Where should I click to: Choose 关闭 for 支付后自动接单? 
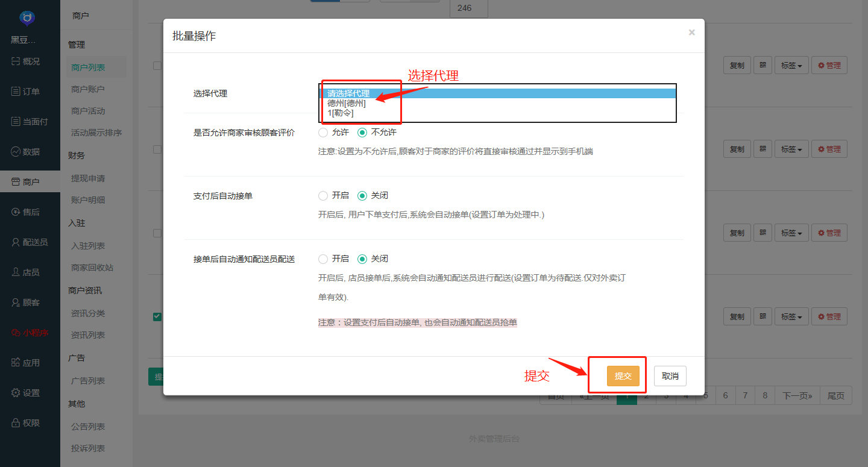(362, 195)
